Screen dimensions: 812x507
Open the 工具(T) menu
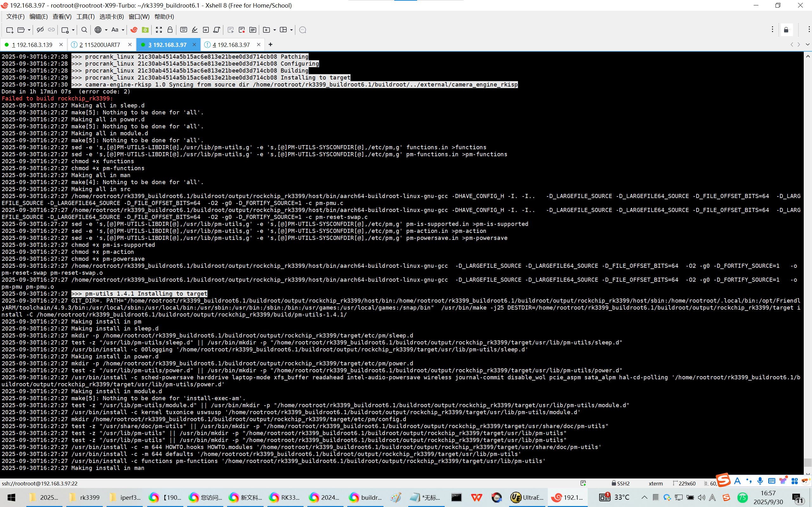pyautogui.click(x=85, y=16)
